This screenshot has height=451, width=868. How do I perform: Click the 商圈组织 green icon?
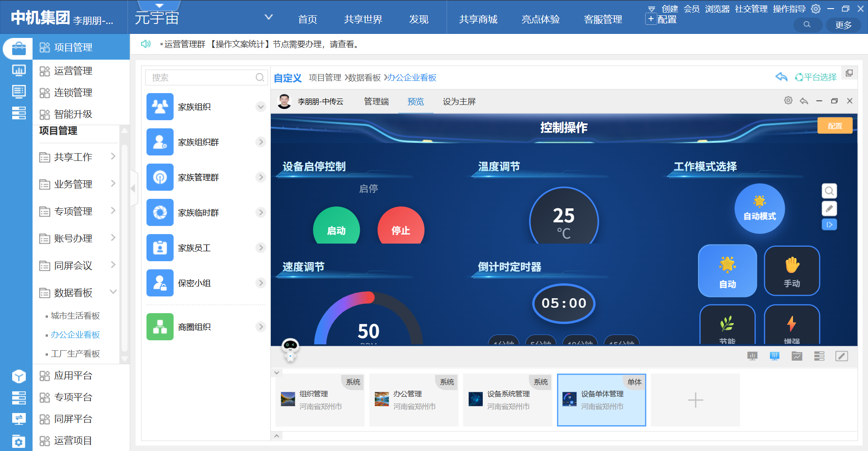tap(160, 327)
